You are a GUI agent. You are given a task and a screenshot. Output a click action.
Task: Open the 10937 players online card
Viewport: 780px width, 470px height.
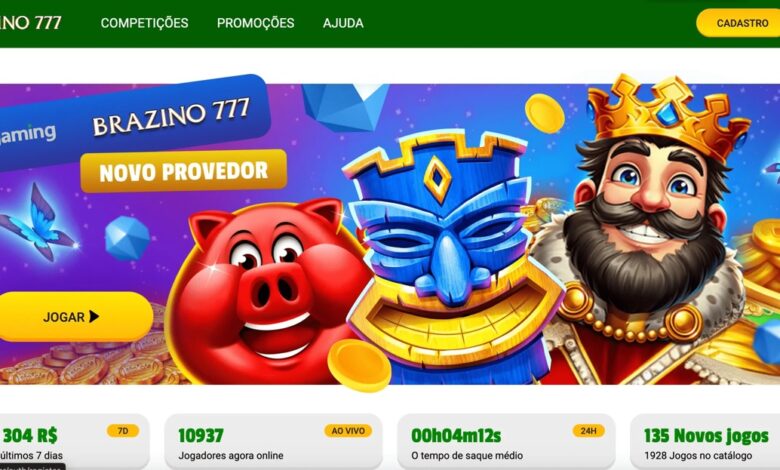coord(273,442)
